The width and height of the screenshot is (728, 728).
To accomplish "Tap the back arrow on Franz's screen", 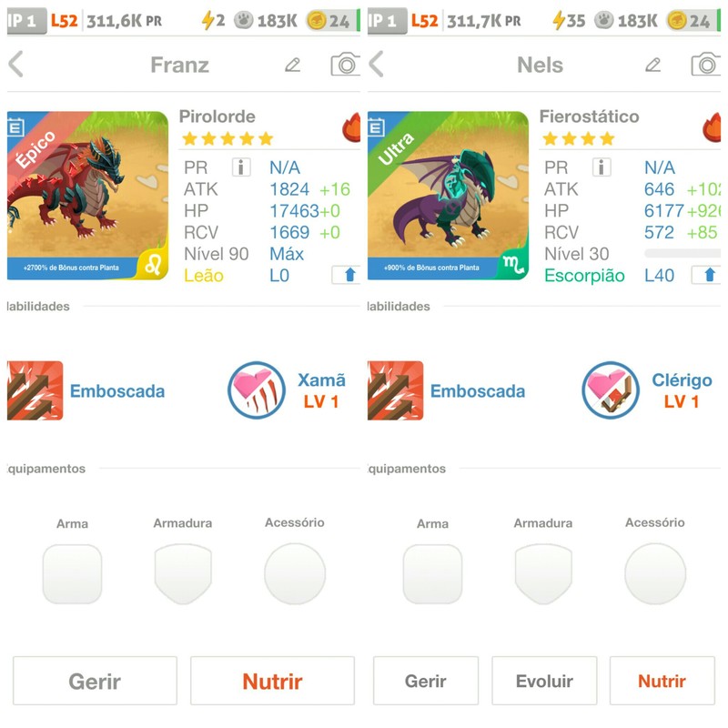I will pyautogui.click(x=15, y=64).
